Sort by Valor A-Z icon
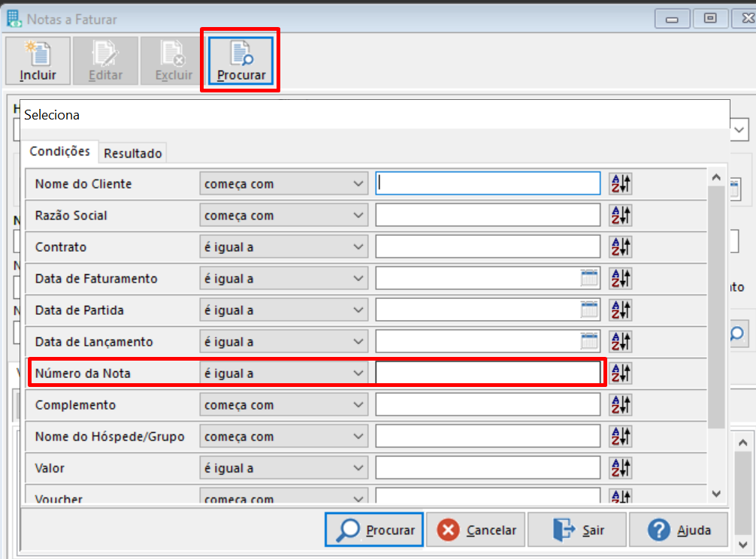756x559 pixels. click(621, 468)
